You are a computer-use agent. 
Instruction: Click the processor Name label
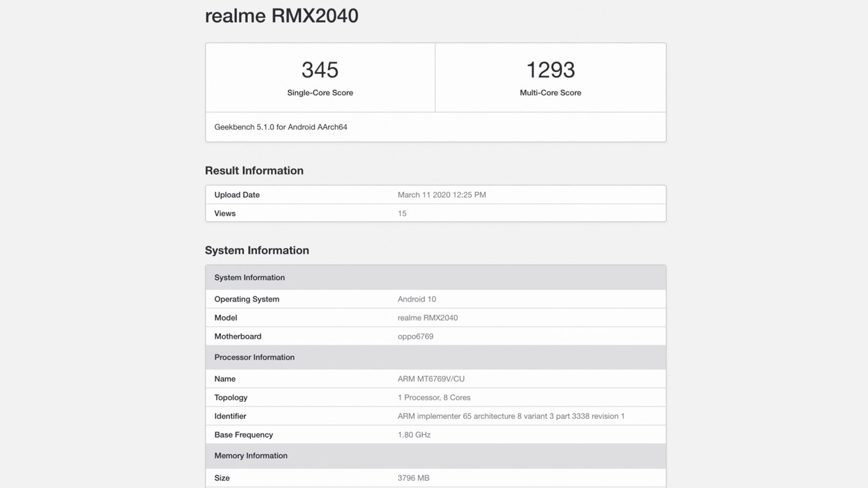(225, 379)
